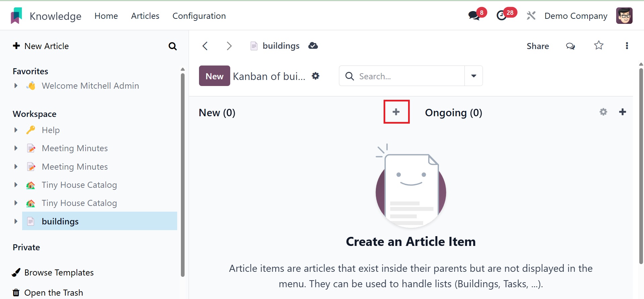This screenshot has height=299, width=644.
Task: Open the article comments panel icon
Action: point(570,46)
